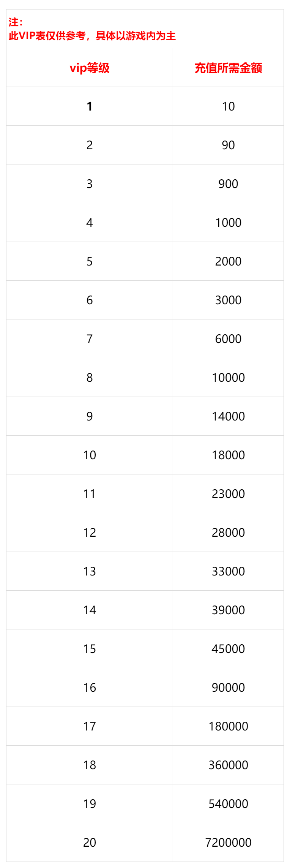The image size is (290, 868).
Task: Select the amount cell showing 7200000
Action: pyautogui.click(x=228, y=843)
